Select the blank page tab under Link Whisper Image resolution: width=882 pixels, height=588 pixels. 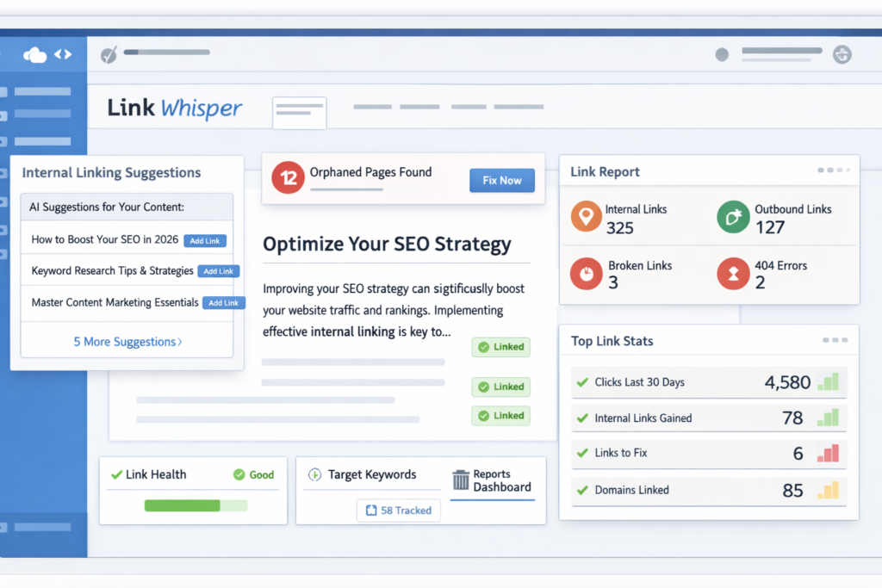[x=299, y=113]
